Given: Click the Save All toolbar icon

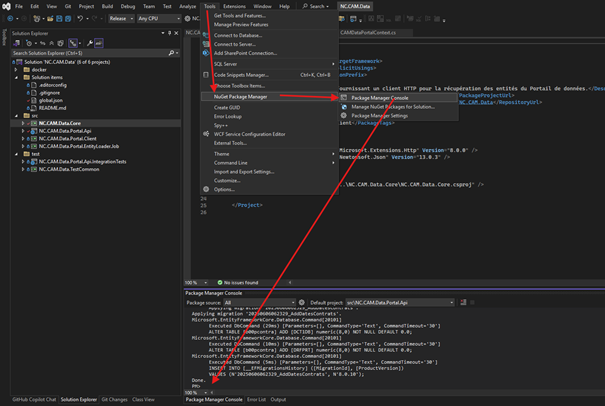Looking at the screenshot, I should pos(68,18).
